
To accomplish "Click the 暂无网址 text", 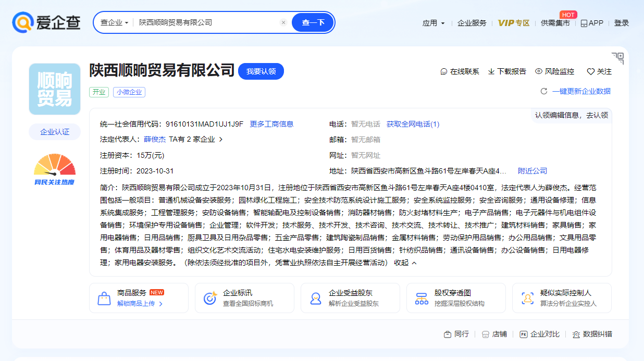I will click(x=366, y=155).
